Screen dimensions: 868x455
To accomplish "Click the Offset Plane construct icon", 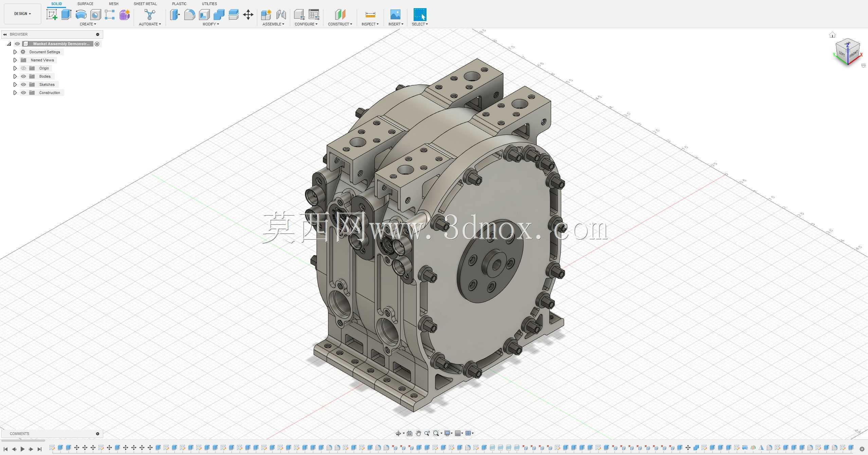I will pos(340,15).
